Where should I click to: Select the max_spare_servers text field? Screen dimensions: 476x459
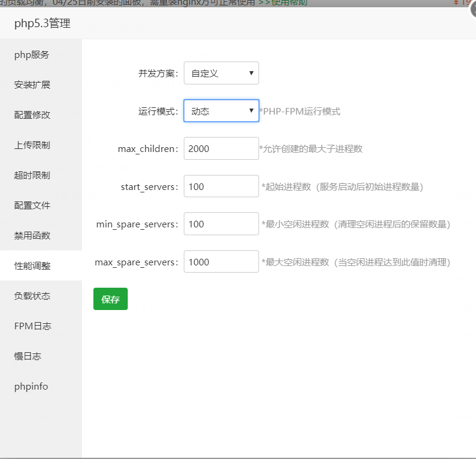(221, 262)
